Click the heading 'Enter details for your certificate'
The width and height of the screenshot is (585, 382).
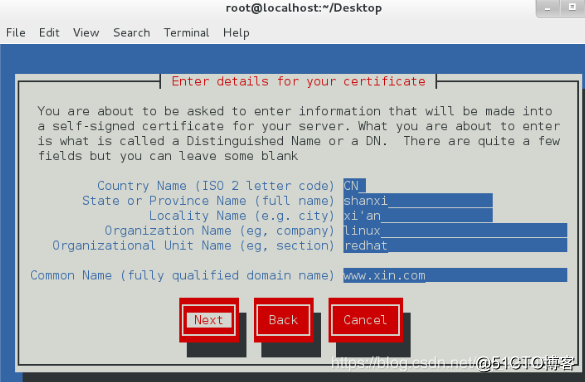[298, 81]
